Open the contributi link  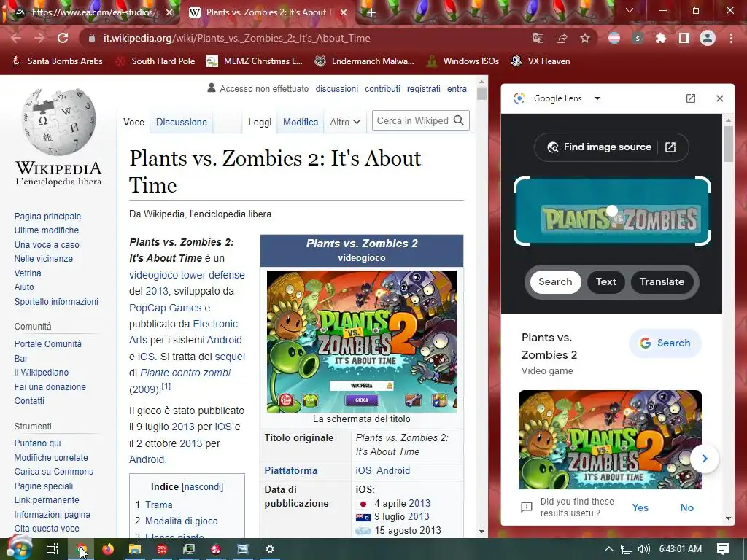[382, 88]
